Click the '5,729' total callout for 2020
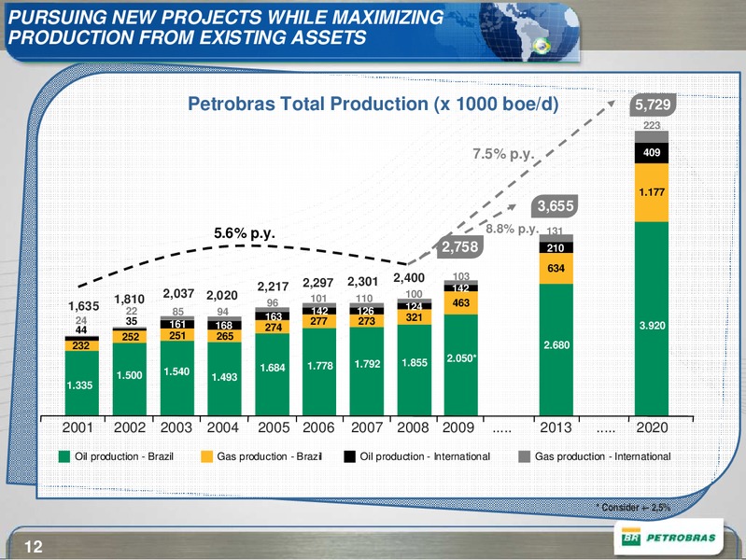 (653, 105)
